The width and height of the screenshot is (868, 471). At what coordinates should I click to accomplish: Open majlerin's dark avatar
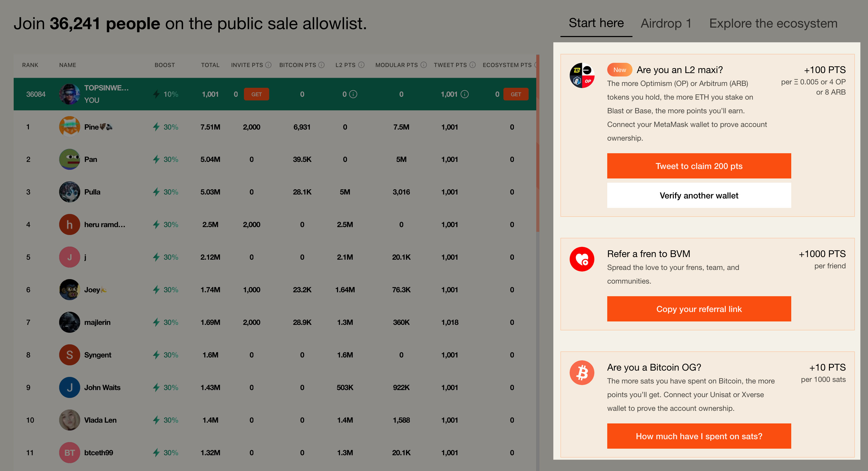69,322
